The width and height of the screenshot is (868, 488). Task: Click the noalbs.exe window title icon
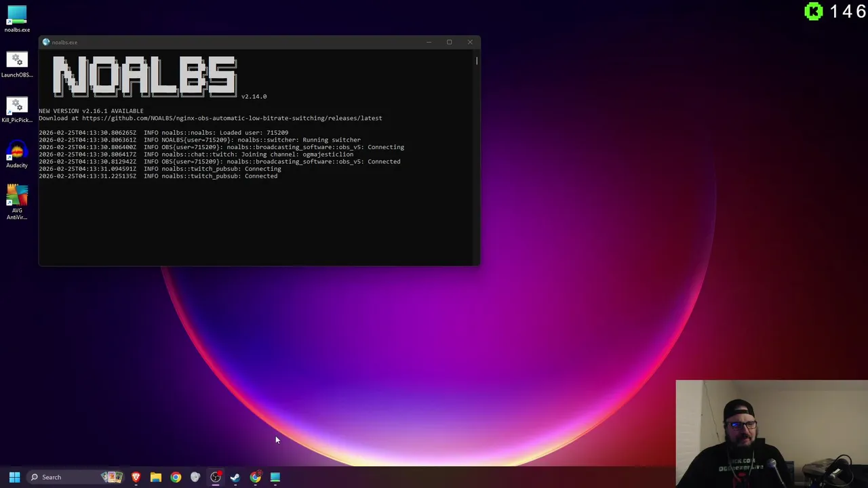click(45, 42)
